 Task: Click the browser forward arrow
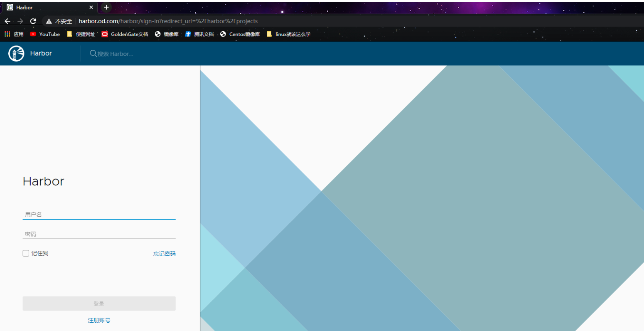click(x=20, y=21)
